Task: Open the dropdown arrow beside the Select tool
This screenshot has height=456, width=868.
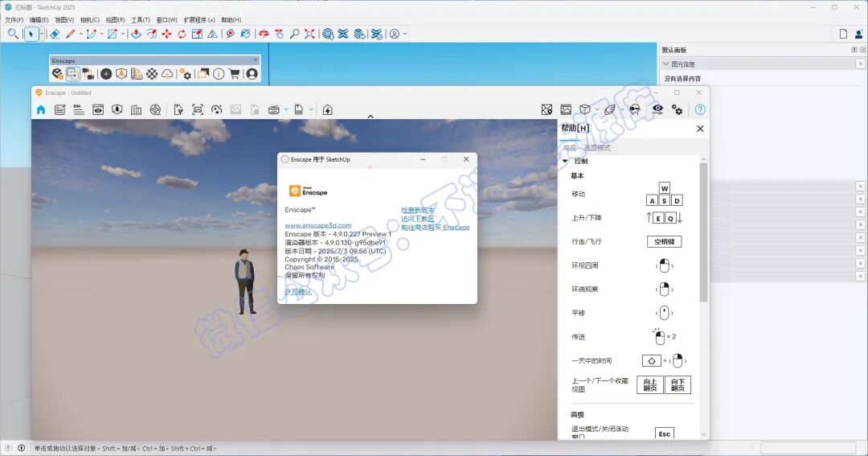Action: [x=42, y=35]
